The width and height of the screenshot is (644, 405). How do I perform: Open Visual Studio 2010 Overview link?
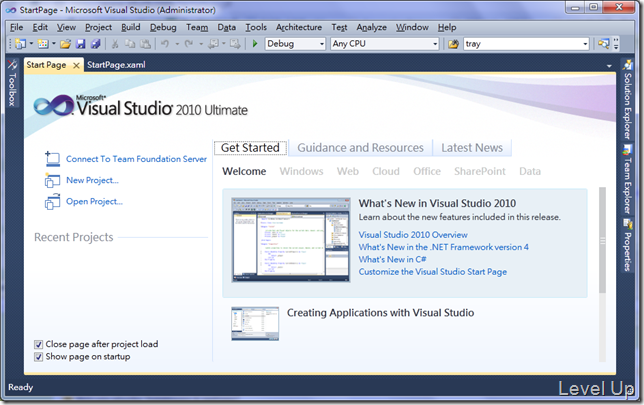point(413,235)
